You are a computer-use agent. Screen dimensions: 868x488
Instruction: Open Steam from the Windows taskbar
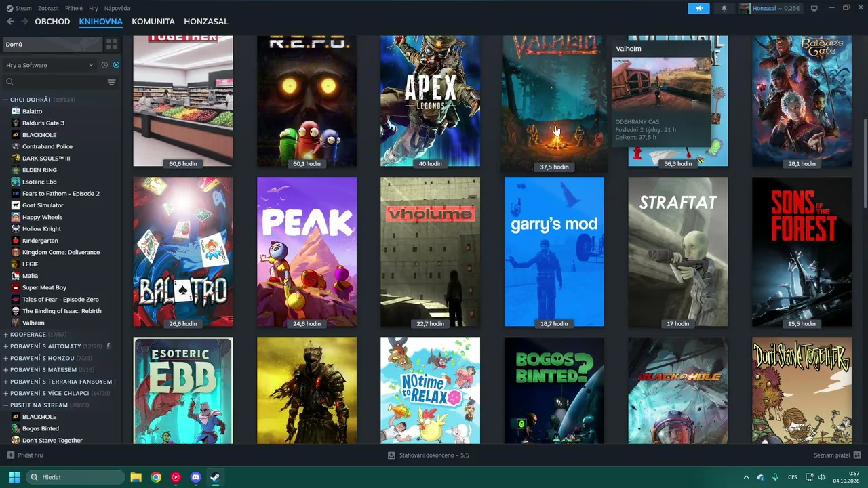pyautogui.click(x=215, y=477)
